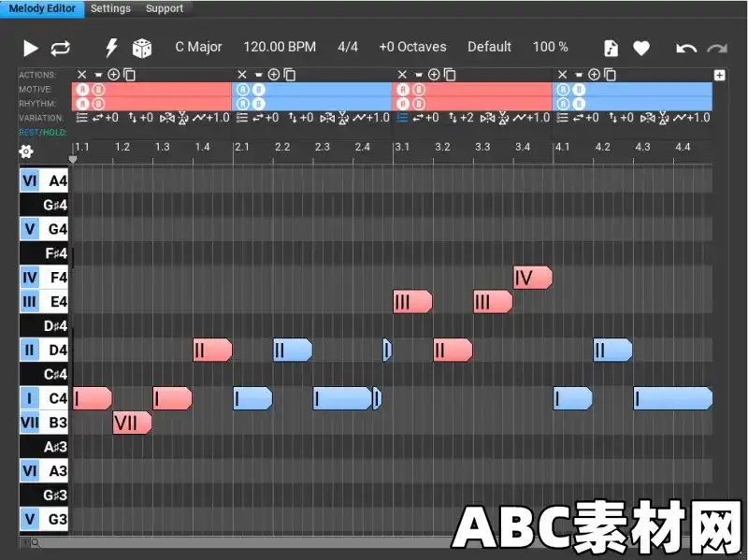The width and height of the screenshot is (748, 560).
Task: Click the heart favorite icon
Action: (641, 49)
